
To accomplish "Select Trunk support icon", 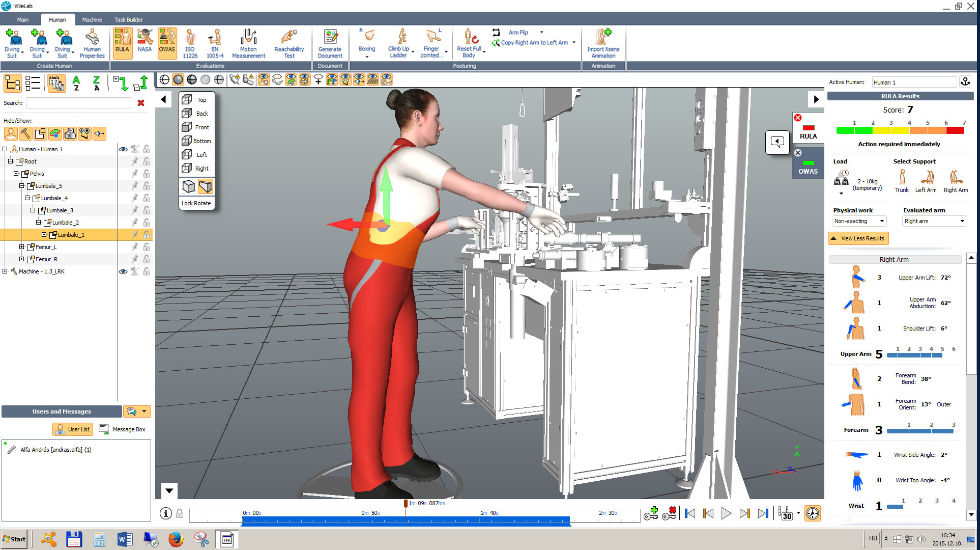I will [902, 181].
